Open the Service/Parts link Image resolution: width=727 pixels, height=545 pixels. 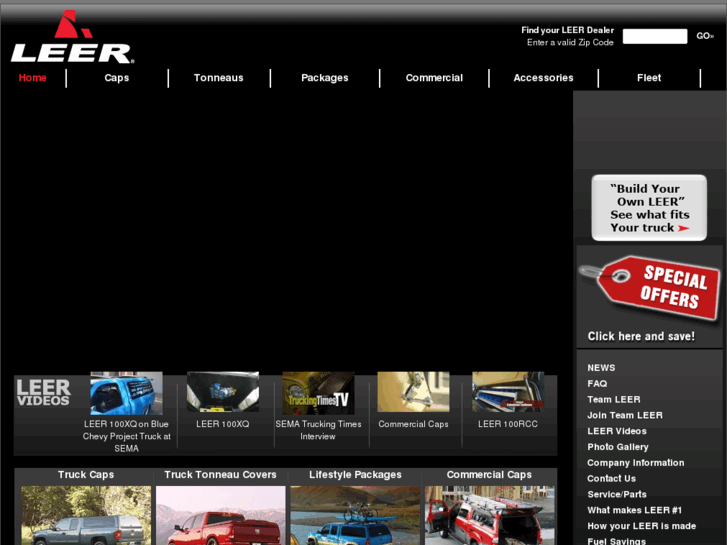point(617,494)
